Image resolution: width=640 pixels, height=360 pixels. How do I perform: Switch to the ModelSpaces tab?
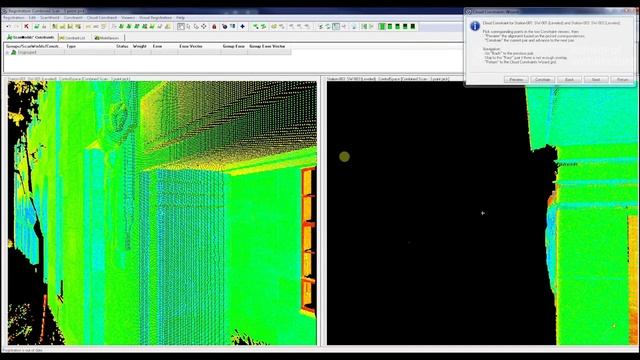pos(107,38)
